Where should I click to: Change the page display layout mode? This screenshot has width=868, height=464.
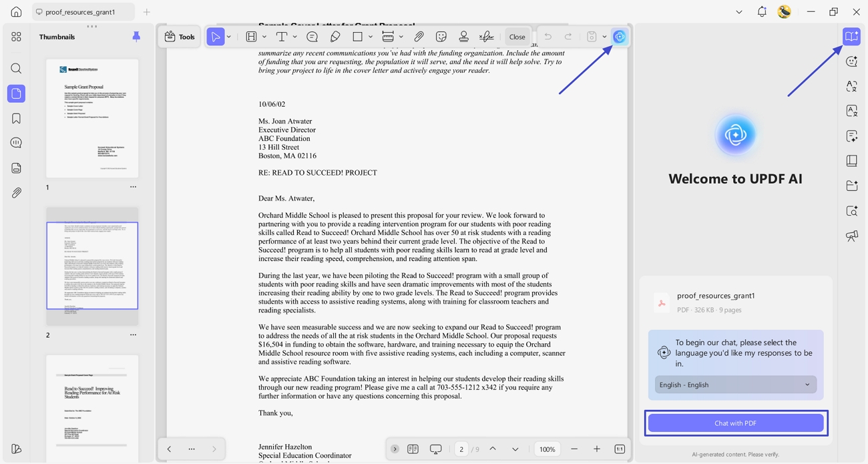pyautogui.click(x=413, y=449)
